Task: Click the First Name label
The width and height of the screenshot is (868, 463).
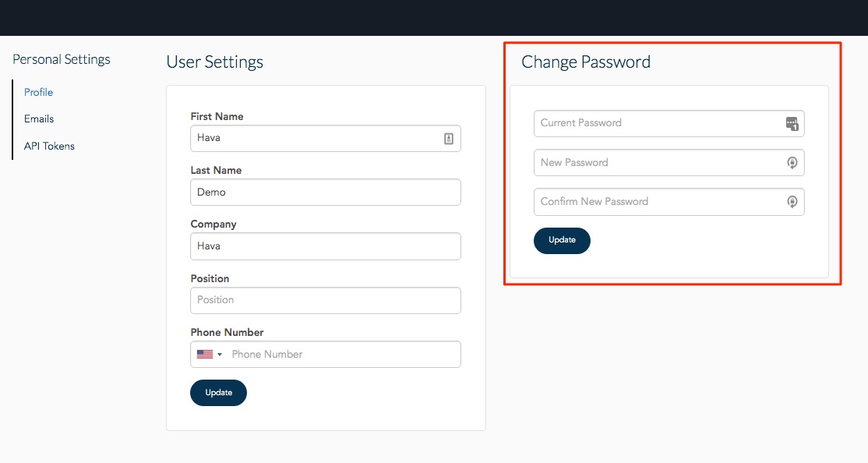Action: pos(217,116)
